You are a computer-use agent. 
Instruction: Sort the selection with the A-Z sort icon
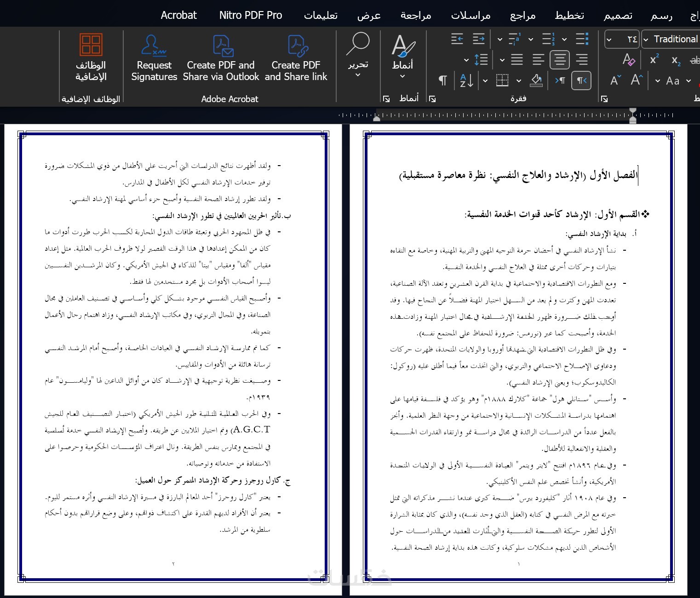pyautogui.click(x=466, y=81)
